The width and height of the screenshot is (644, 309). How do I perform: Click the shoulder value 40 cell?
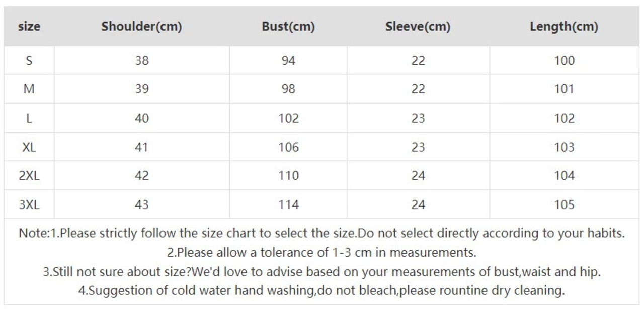(142, 119)
